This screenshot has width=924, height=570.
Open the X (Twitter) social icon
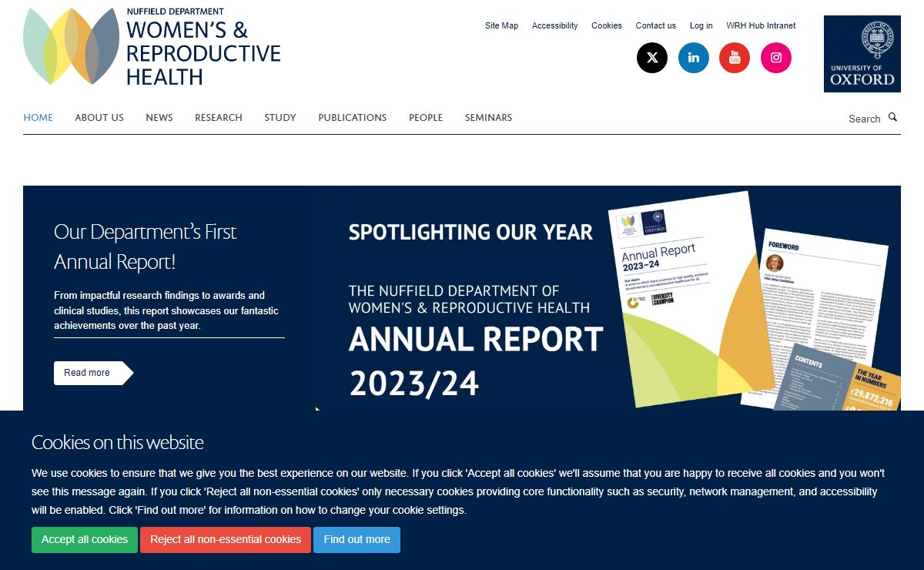pyautogui.click(x=652, y=58)
